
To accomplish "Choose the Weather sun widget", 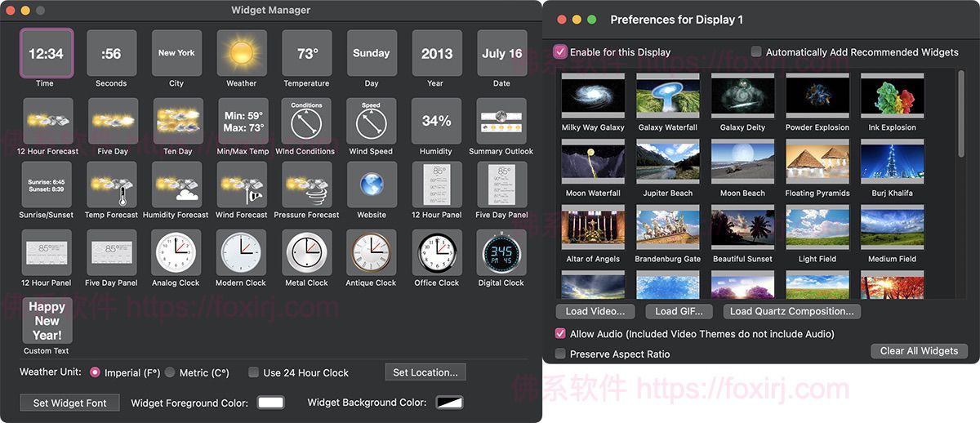I will pyautogui.click(x=241, y=54).
